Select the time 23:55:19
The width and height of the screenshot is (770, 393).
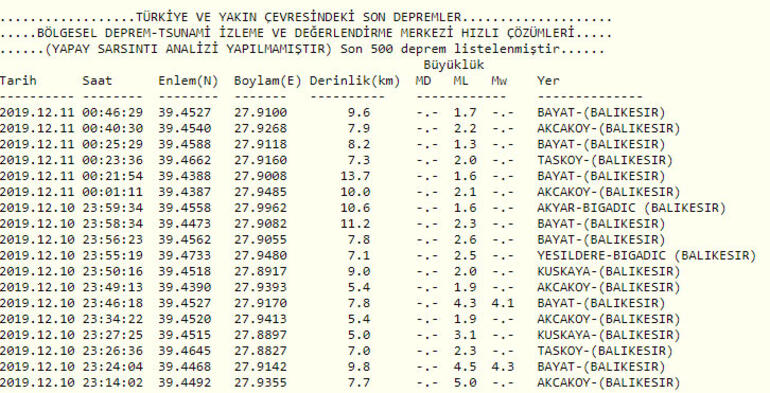(x=112, y=256)
